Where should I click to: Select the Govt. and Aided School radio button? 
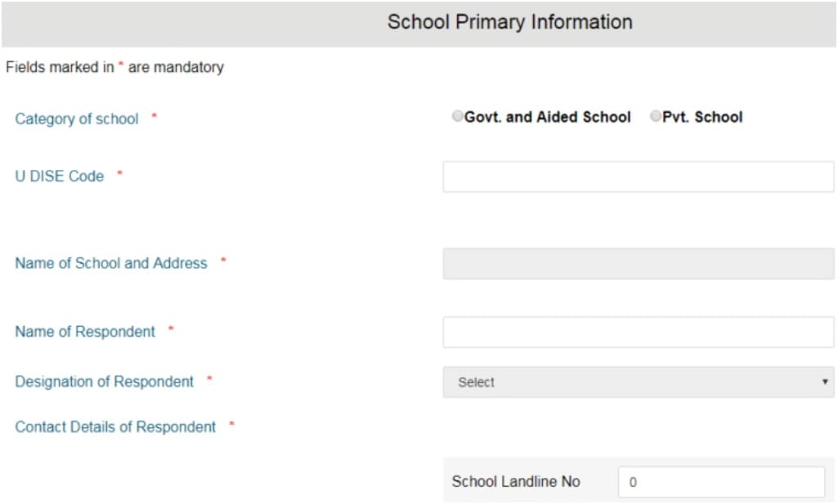(457, 117)
